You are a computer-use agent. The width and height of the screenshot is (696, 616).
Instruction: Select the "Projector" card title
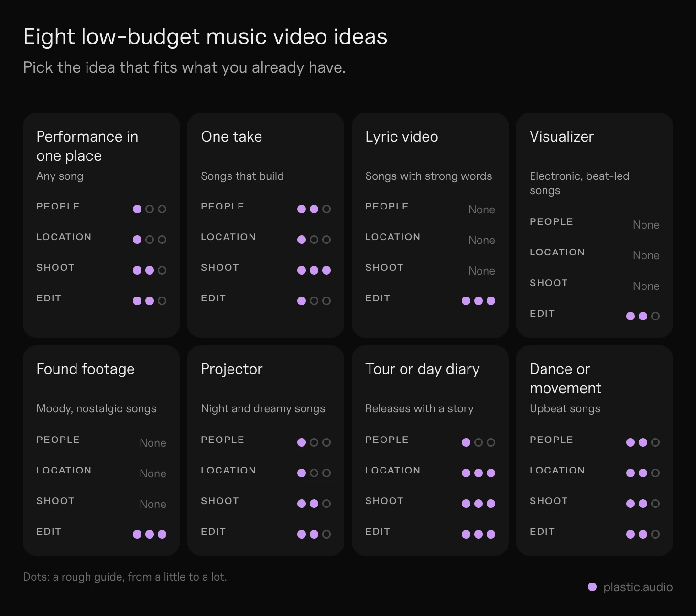pyautogui.click(x=232, y=369)
